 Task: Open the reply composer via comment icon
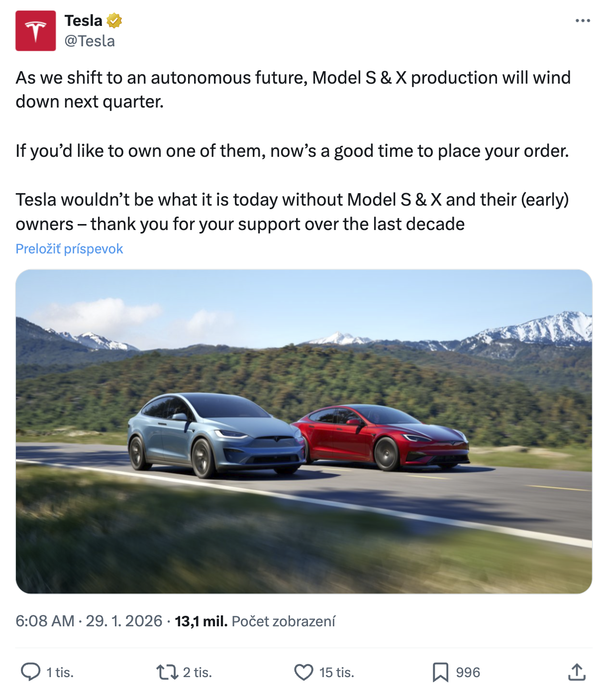32,673
